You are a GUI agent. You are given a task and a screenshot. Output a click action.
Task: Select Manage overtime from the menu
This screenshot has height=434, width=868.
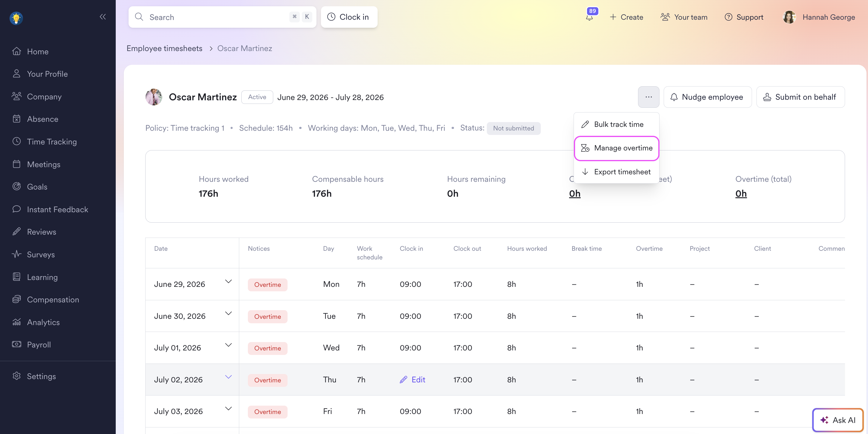[x=617, y=148]
